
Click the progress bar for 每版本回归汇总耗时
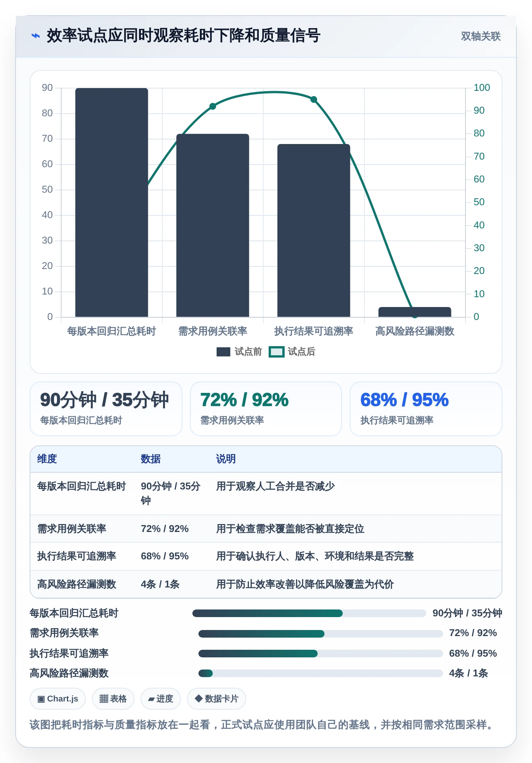[309, 613]
